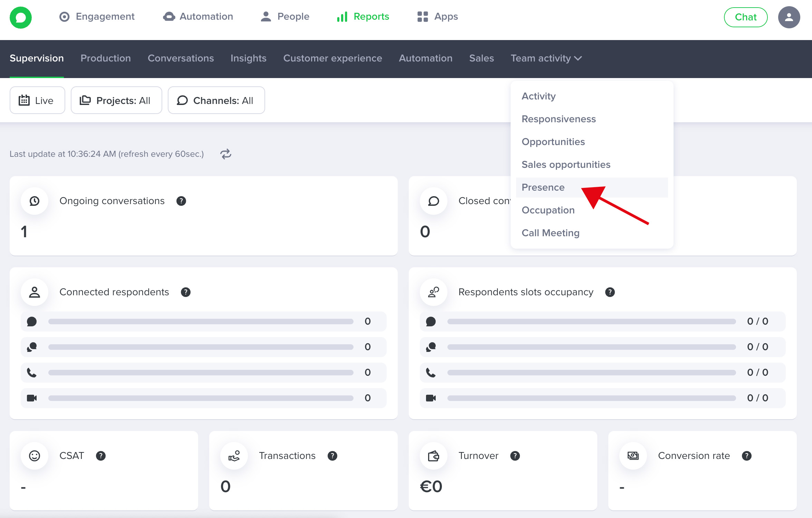The height and width of the screenshot is (518, 812).
Task: Click the CSAT smiley icon
Action: [35, 456]
